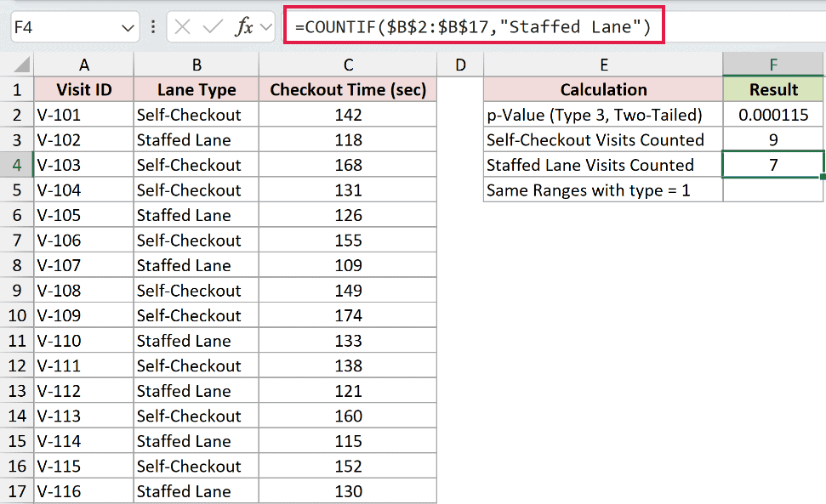The height and width of the screenshot is (504, 826).
Task: Click the Calculation header cell
Action: point(604,89)
